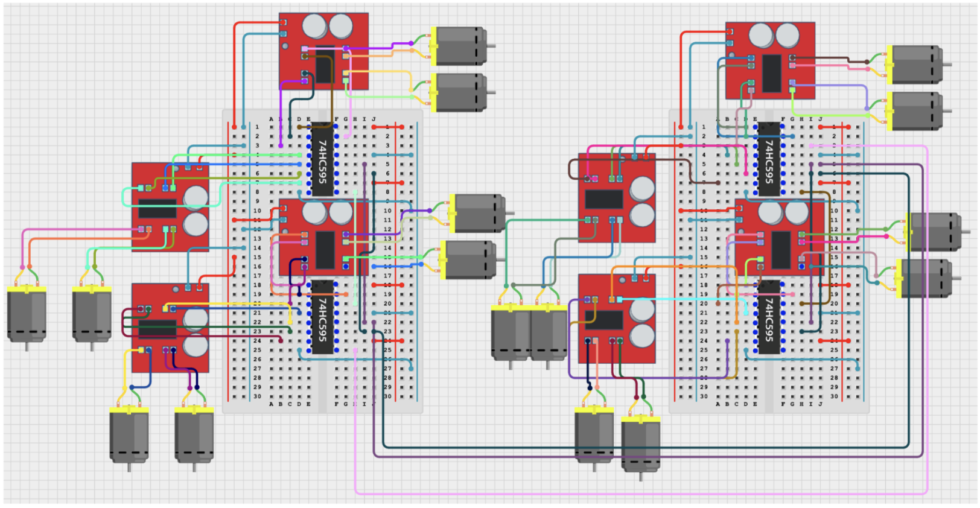The height and width of the screenshot is (508, 980).
Task: Select upper 74HC595 chip on right breadboard
Action: click(769, 160)
